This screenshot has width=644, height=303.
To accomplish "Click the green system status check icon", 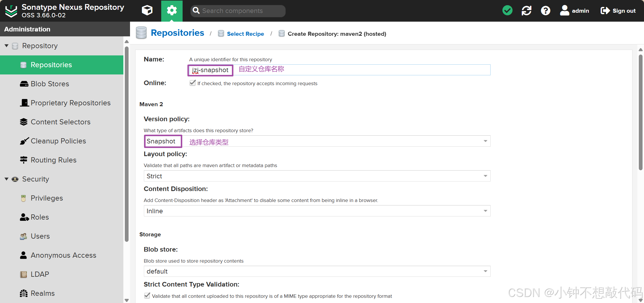I will point(507,11).
